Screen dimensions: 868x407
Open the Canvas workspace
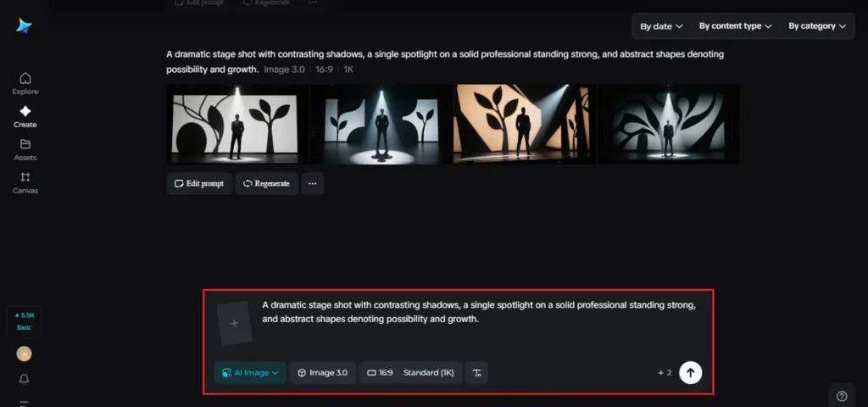25,182
